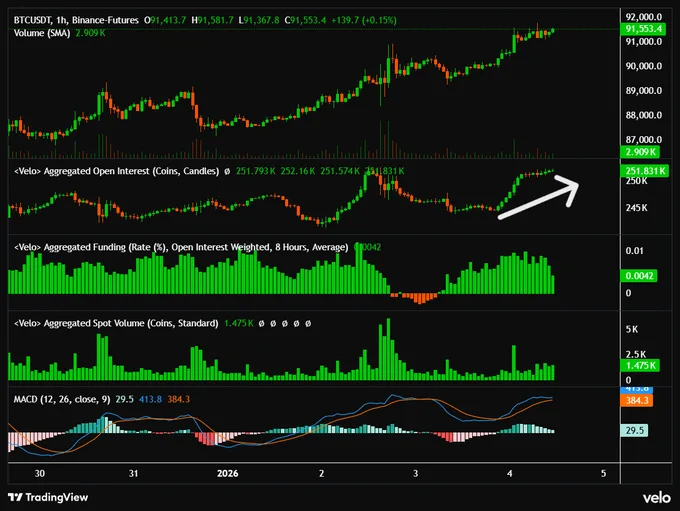Click the 31 date label on time axis
Image resolution: width=680 pixels, height=511 pixels.
[x=134, y=473]
